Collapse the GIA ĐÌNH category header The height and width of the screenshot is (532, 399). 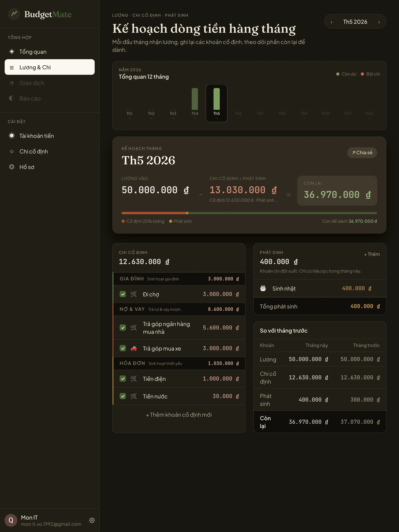coord(179,279)
